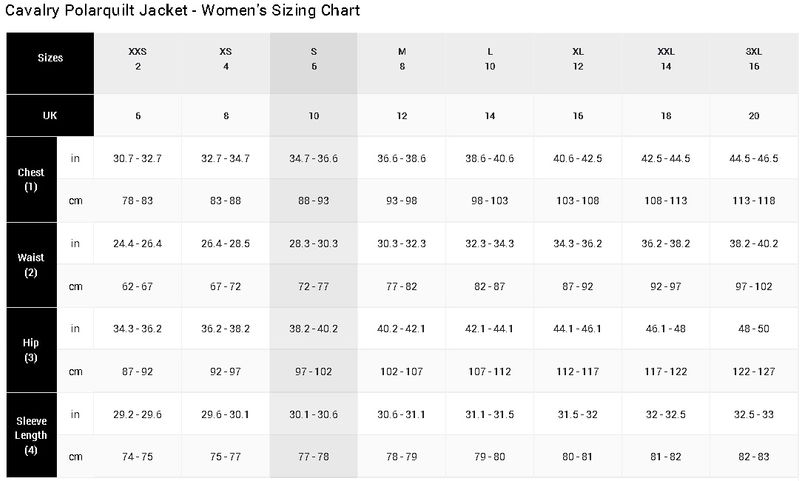Select waist cm value 62 - 67
The height and width of the screenshot is (481, 800).
click(138, 286)
